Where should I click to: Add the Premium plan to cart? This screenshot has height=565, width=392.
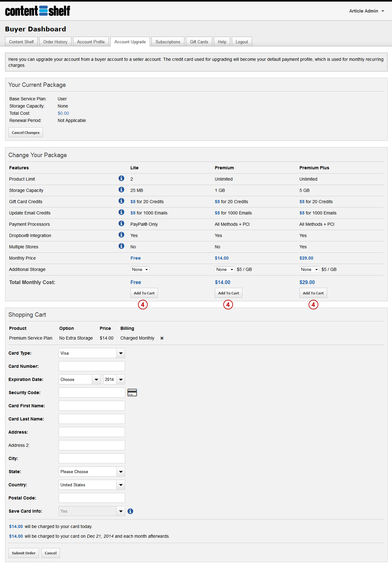pos(229,293)
